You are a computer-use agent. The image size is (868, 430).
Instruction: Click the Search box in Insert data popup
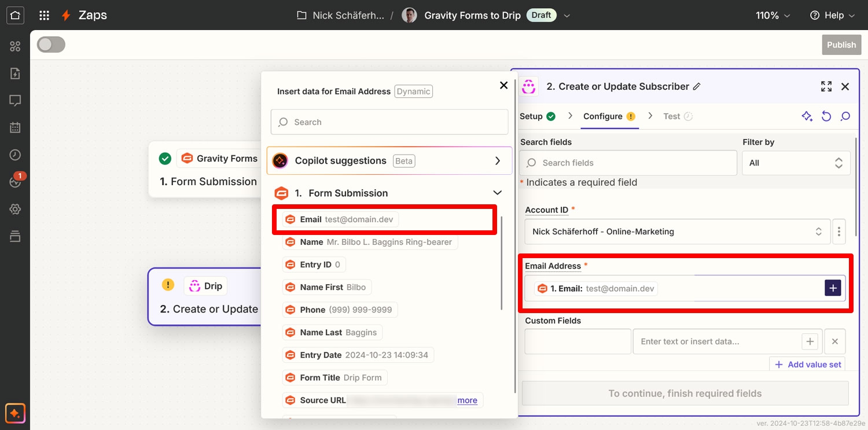click(389, 122)
